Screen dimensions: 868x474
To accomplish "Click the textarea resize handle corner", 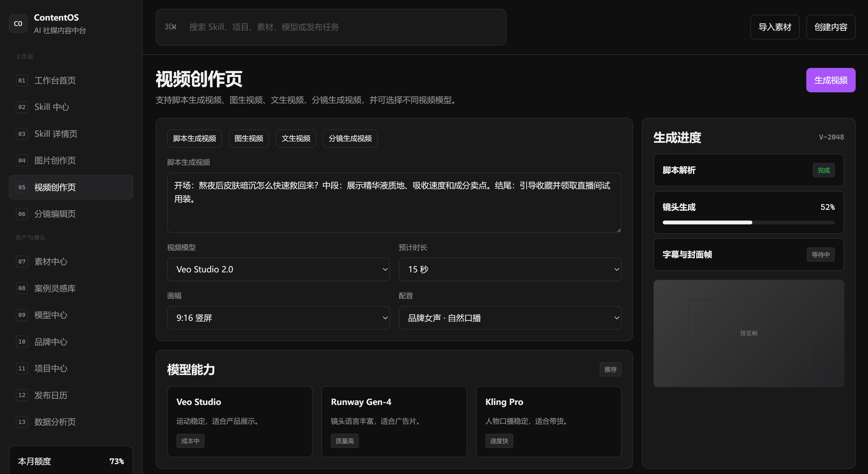I will coord(619,230).
